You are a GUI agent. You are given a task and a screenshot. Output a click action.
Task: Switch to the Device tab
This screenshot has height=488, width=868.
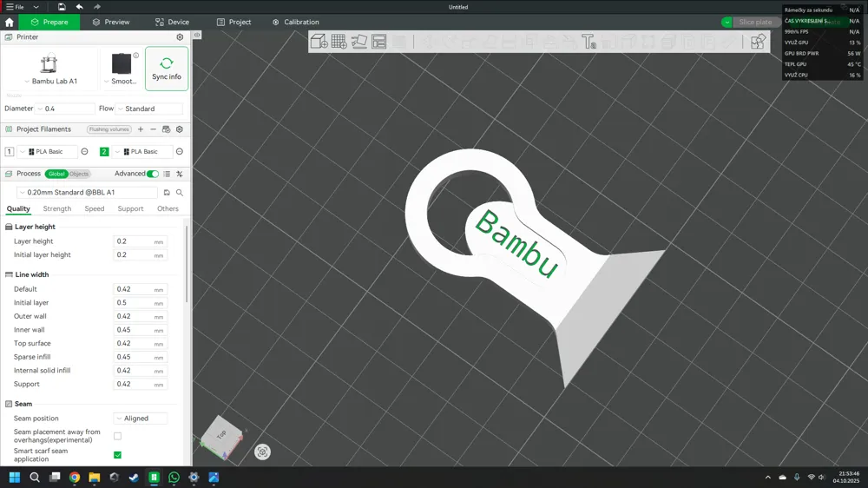172,23
